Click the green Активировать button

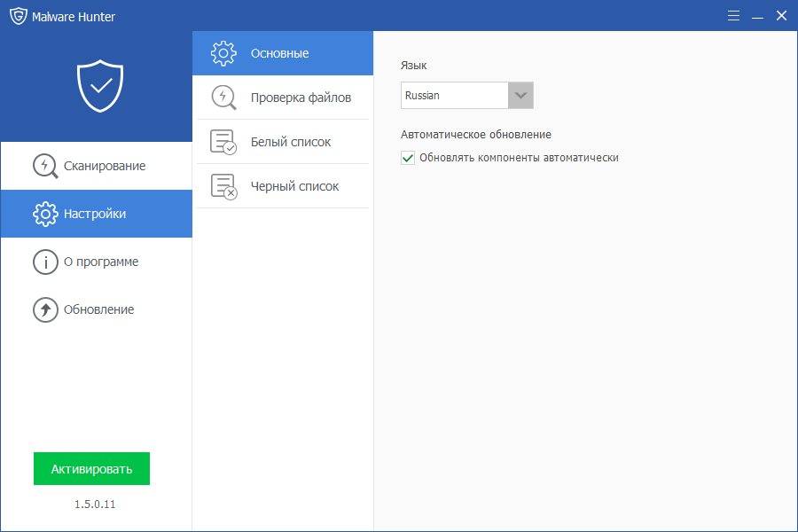pyautogui.click(x=91, y=469)
